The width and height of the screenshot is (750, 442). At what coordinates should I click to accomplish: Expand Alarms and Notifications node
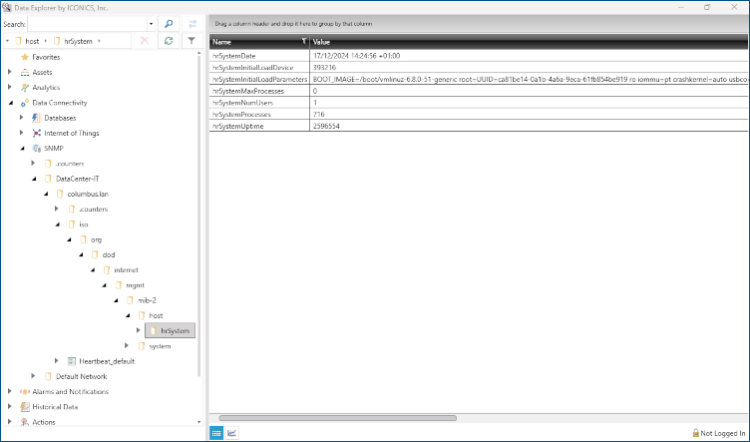pos(10,391)
